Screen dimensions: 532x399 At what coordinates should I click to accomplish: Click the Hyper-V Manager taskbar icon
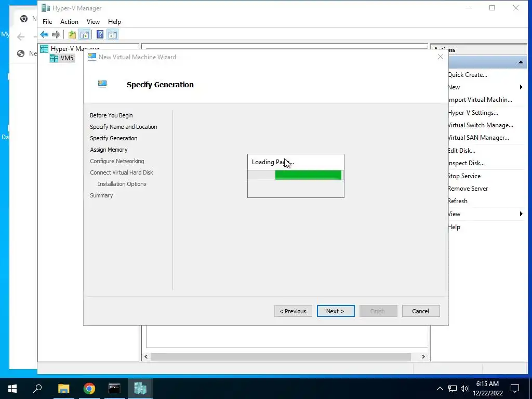click(x=140, y=389)
